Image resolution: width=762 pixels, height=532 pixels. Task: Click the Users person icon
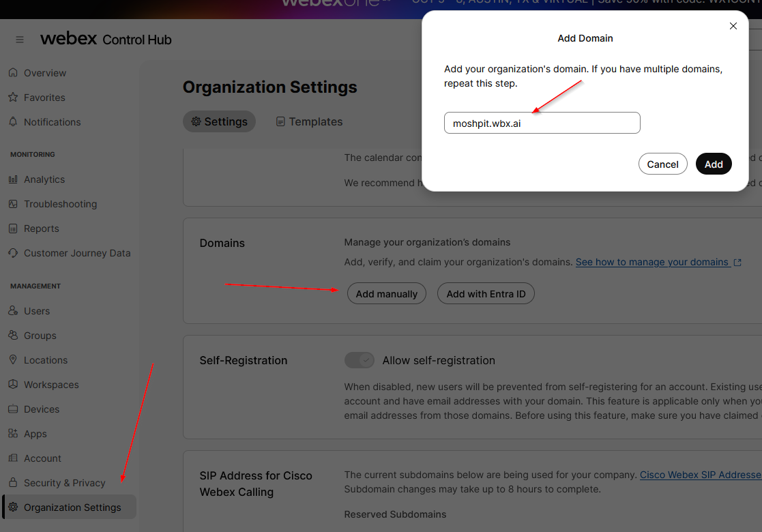click(13, 310)
